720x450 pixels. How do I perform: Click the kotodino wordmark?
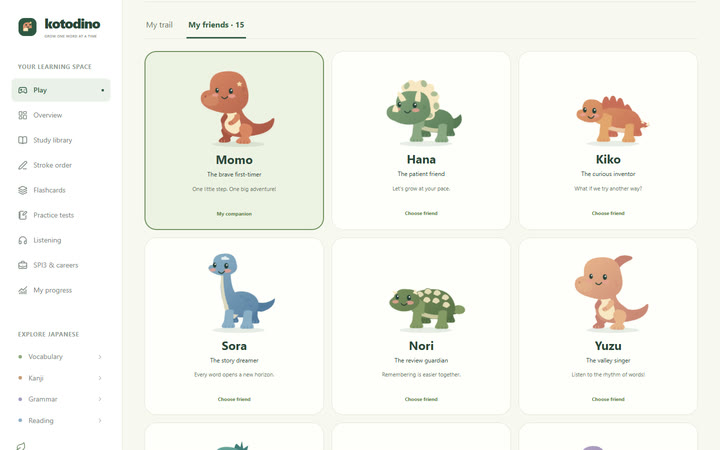tap(72, 24)
